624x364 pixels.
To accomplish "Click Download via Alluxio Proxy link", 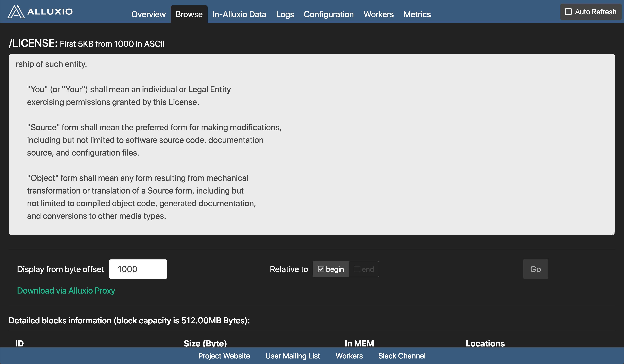I will pyautogui.click(x=66, y=291).
